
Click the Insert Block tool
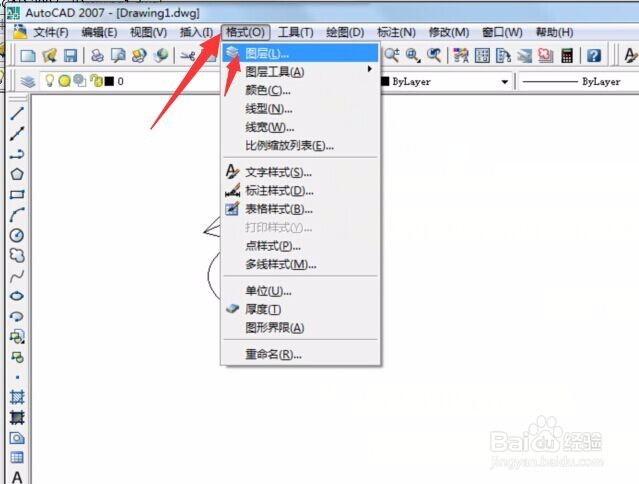17,337
